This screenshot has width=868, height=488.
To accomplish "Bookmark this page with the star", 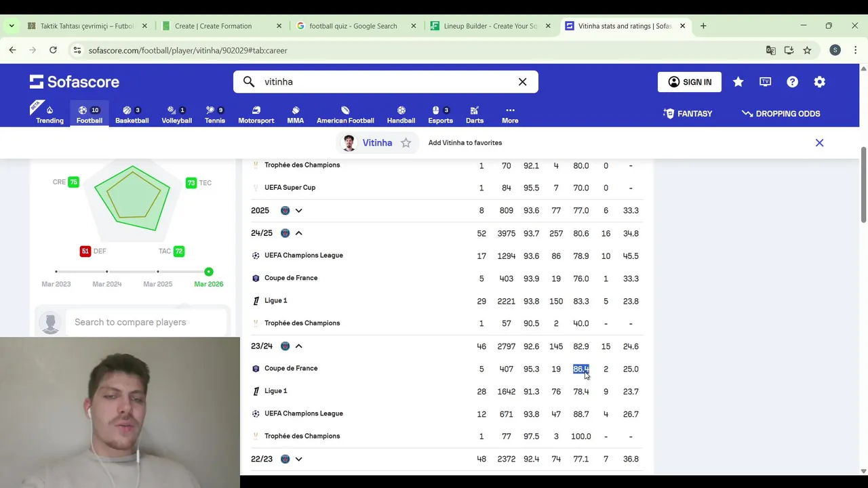I will point(807,50).
